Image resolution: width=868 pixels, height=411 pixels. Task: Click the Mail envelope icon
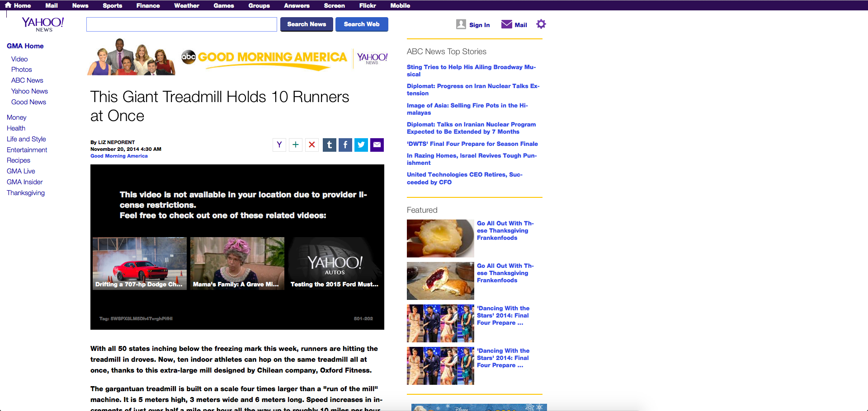[x=507, y=24]
